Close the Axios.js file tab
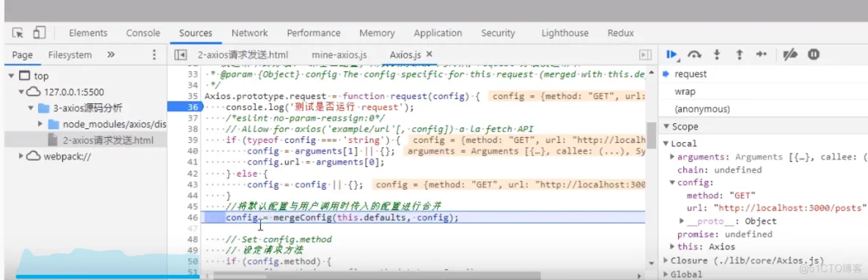The height and width of the screenshot is (280, 868). [429, 54]
